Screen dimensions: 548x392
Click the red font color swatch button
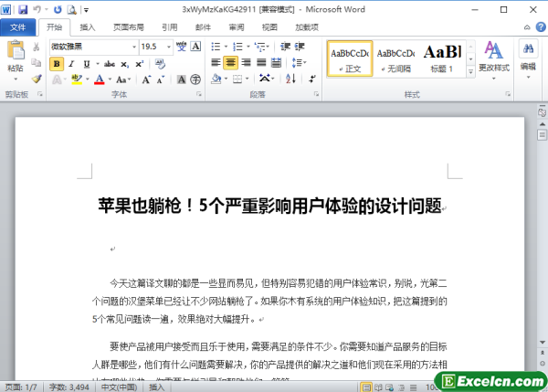tap(98, 80)
